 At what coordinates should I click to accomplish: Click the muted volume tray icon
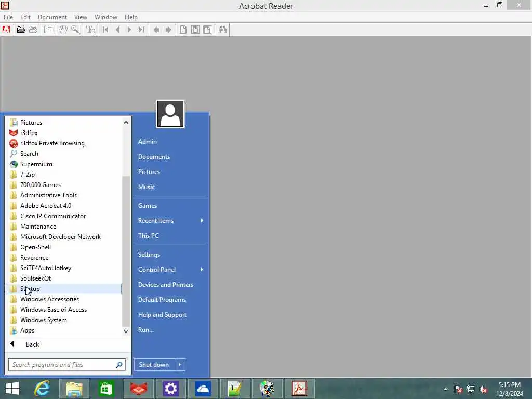483,390
